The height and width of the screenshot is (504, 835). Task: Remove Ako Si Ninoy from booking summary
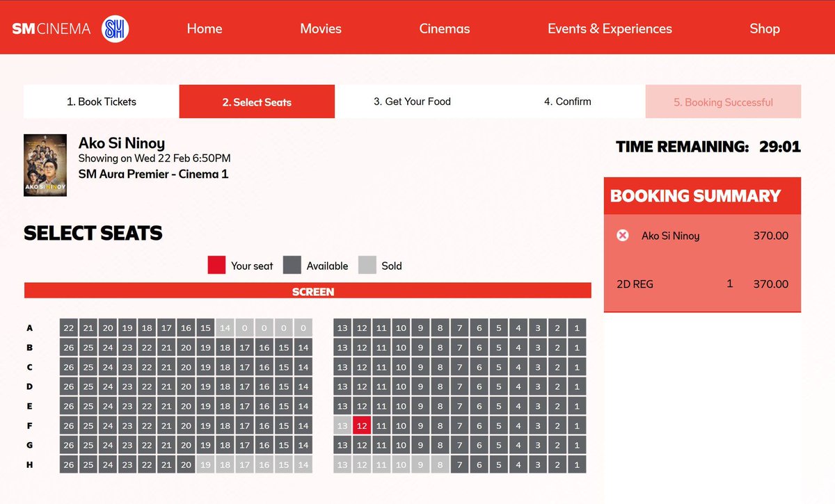click(x=623, y=236)
